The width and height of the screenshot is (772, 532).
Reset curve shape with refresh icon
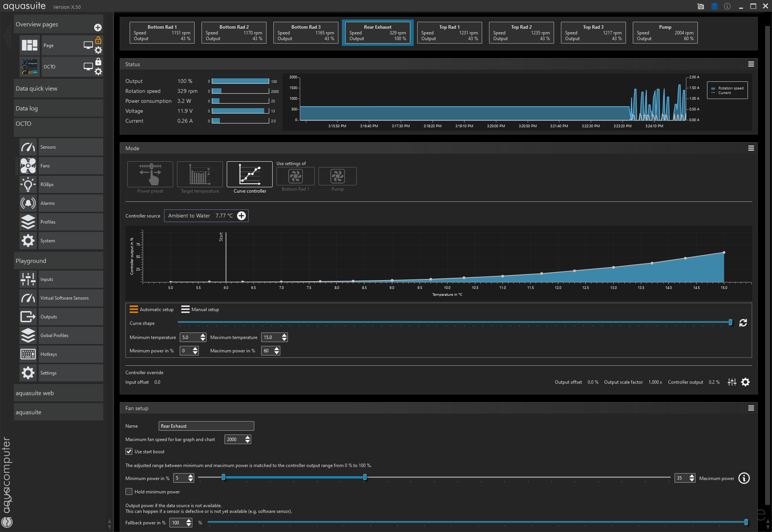pyautogui.click(x=743, y=323)
